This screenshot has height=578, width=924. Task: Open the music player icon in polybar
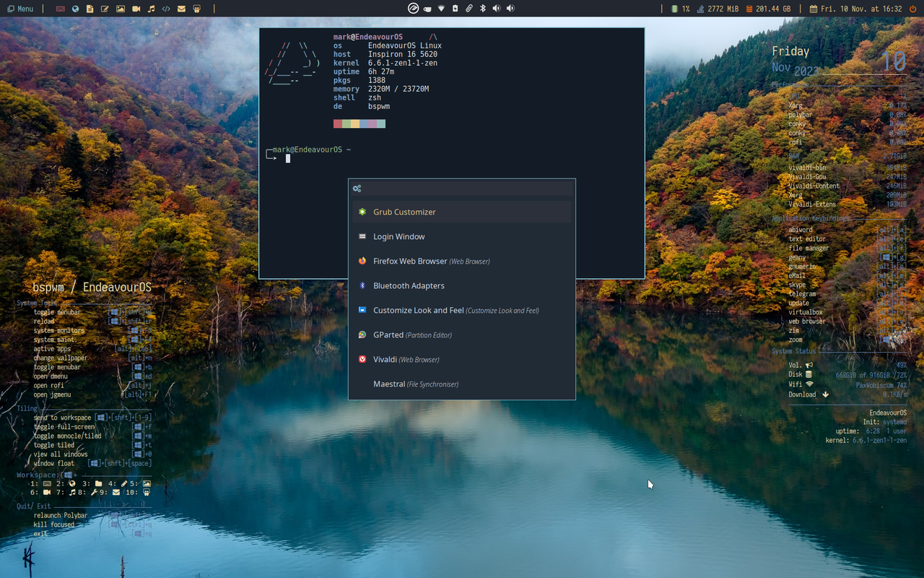(x=150, y=9)
